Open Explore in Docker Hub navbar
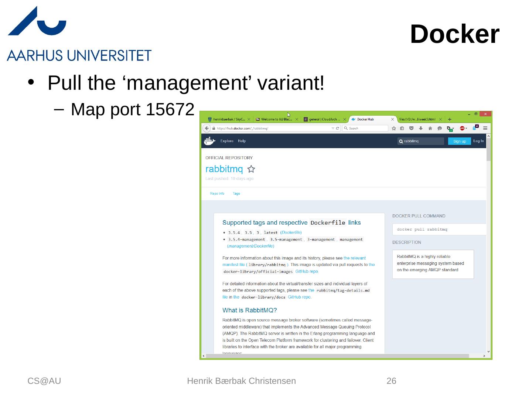532x399 pixels. tap(227, 141)
